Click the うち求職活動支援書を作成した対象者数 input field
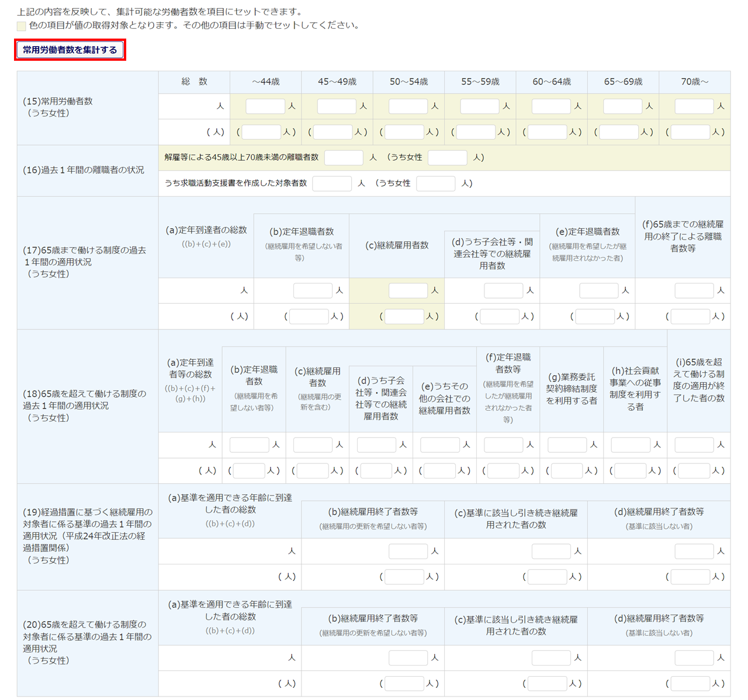The height and width of the screenshot is (700, 748). 332,183
